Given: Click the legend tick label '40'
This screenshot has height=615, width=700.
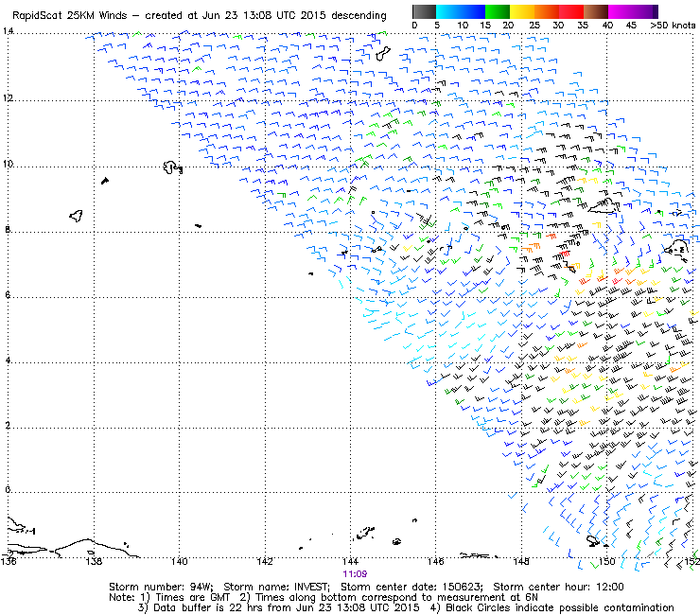Looking at the screenshot, I should point(607,26).
